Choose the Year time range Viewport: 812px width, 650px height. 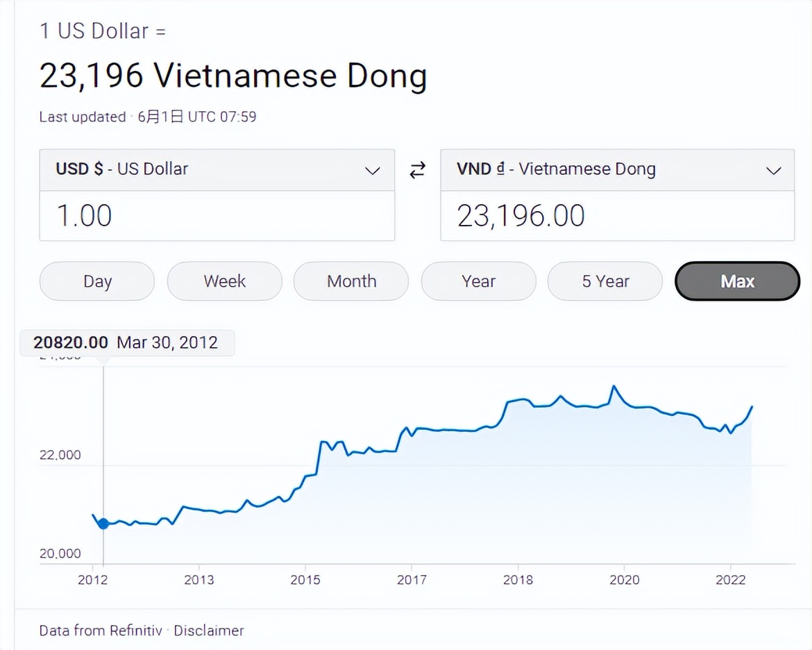pos(478,281)
